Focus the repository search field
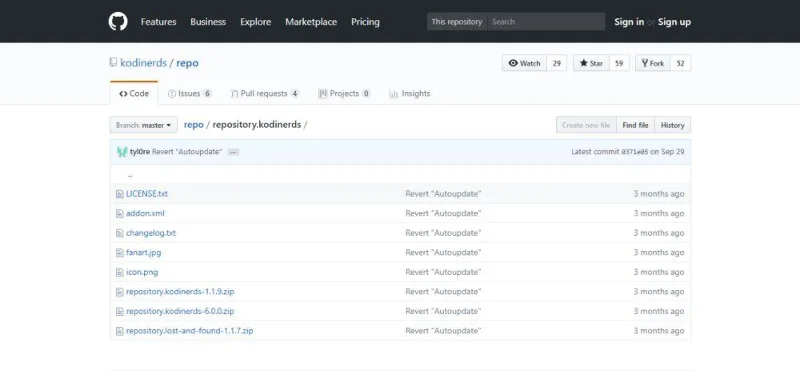Image resolution: width=800 pixels, height=378 pixels. [546, 22]
